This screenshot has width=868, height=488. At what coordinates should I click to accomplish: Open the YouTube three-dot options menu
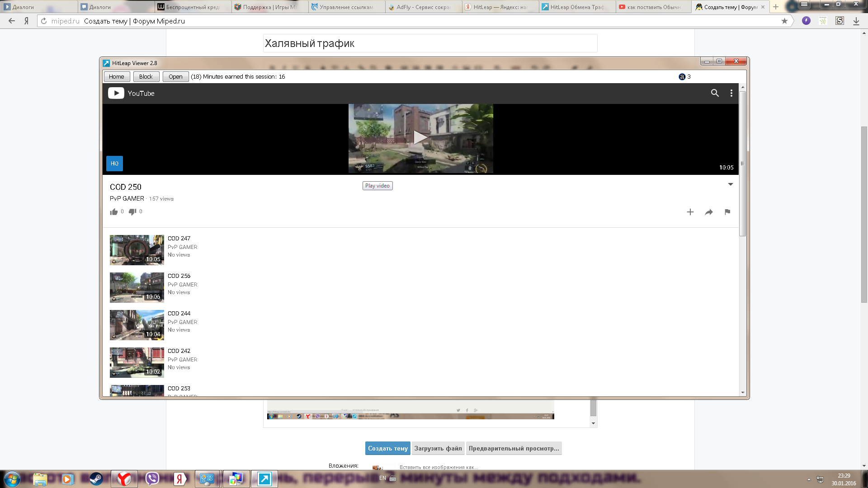point(731,93)
